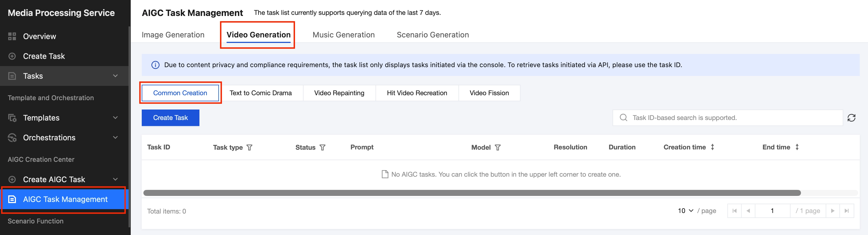This screenshot has width=868, height=235.
Task: Select the Video Fission option
Action: pos(489,93)
